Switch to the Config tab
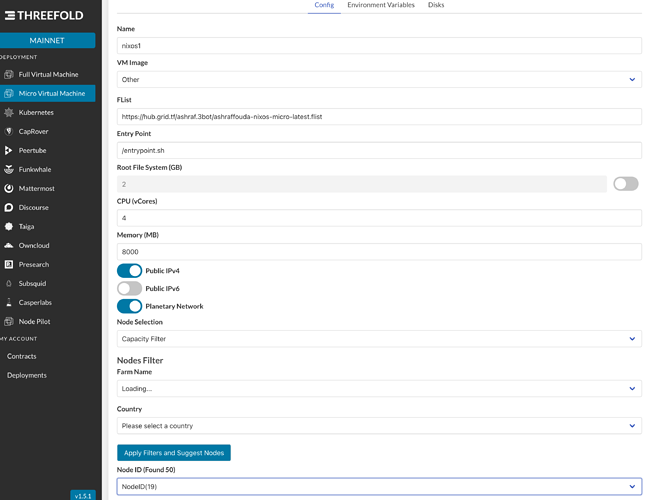The width and height of the screenshot is (645, 500). point(324,5)
